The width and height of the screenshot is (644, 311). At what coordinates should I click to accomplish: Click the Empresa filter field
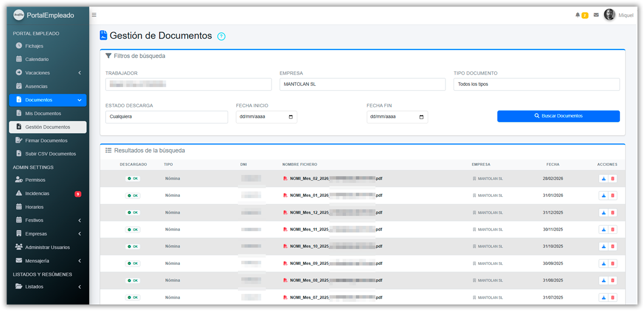coord(362,84)
